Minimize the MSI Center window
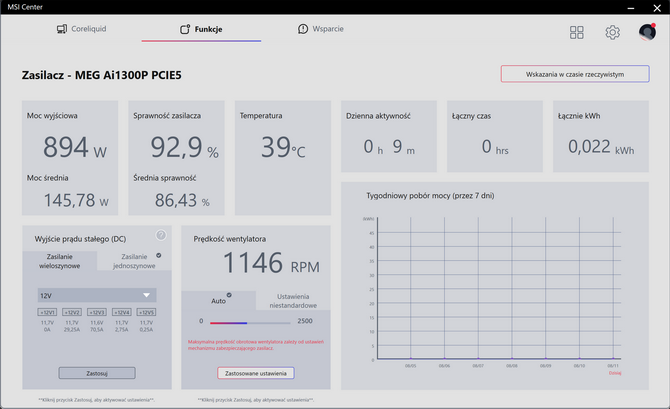 631,8
